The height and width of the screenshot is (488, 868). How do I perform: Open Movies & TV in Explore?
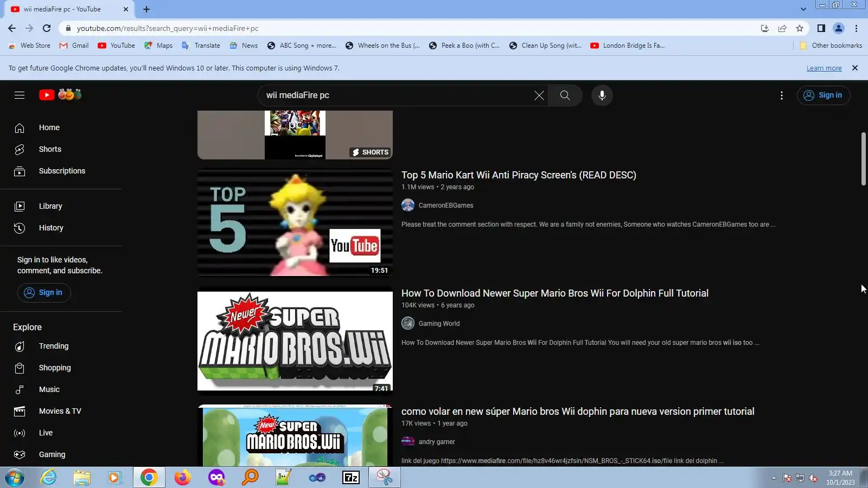61,411
